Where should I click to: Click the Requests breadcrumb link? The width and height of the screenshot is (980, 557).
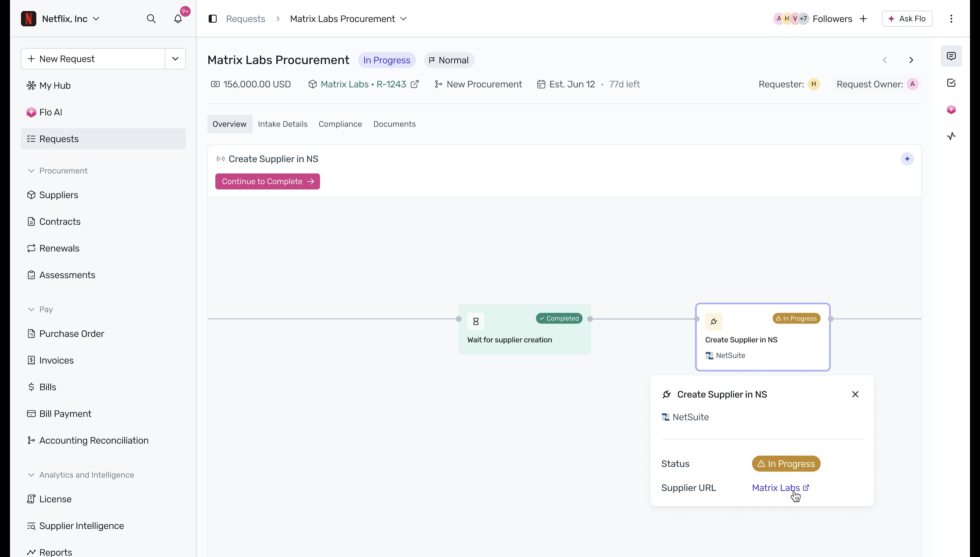[246, 19]
